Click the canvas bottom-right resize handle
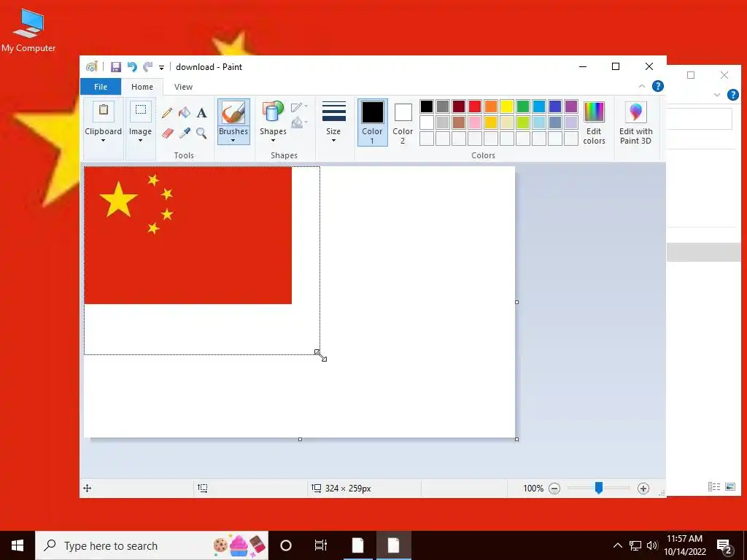Viewport: 747px width, 560px height. (x=517, y=439)
